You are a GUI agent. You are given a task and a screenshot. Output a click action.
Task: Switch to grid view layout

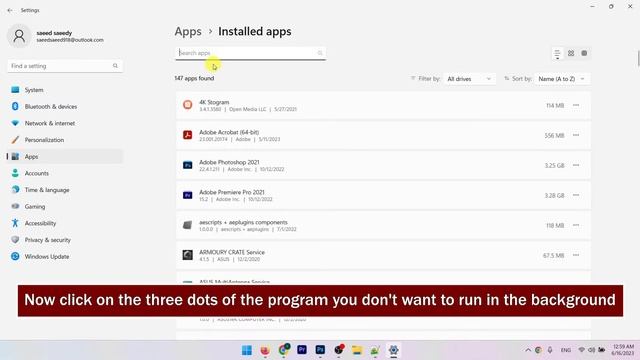click(x=571, y=53)
